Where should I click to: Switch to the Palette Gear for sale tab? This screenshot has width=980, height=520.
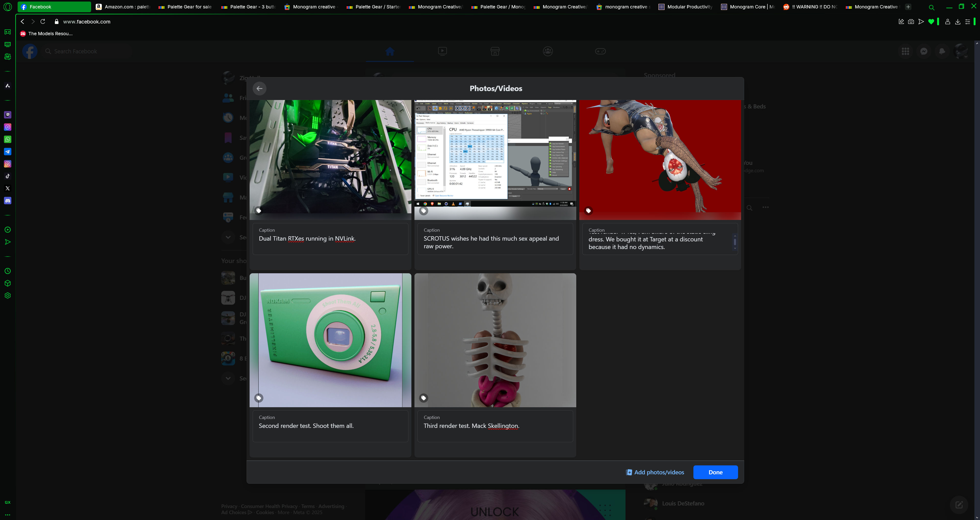tap(185, 7)
